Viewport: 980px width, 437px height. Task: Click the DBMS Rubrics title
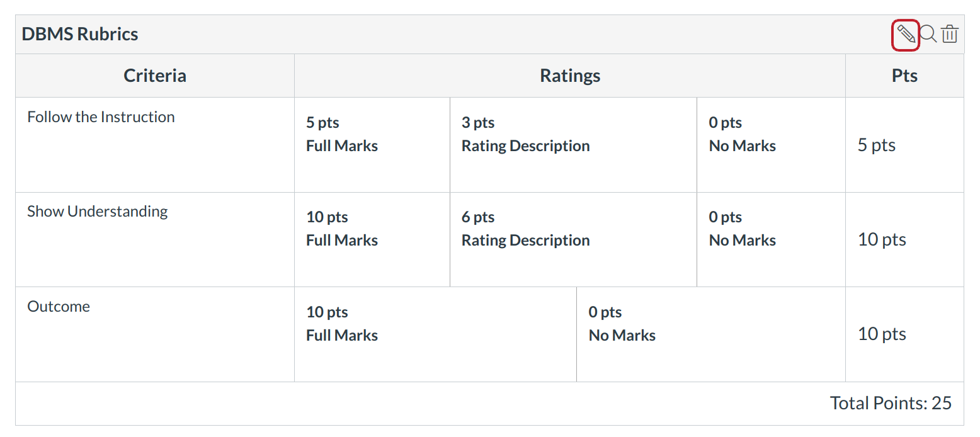(80, 34)
